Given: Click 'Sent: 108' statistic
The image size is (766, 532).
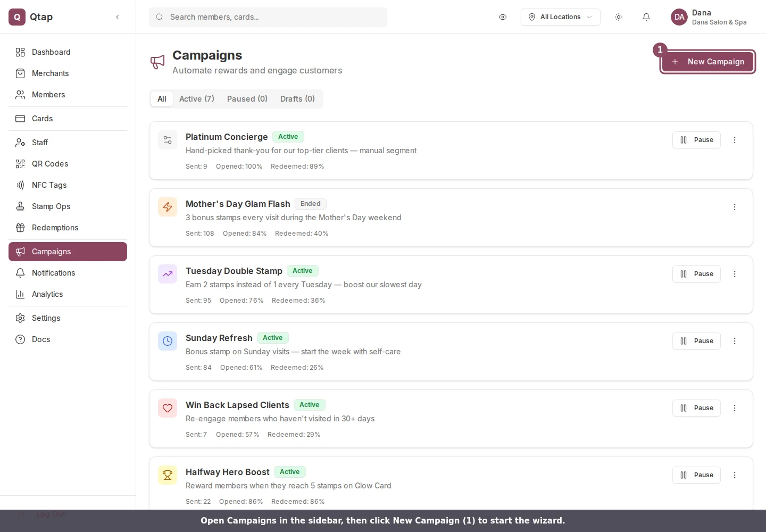Looking at the screenshot, I should coord(200,234).
